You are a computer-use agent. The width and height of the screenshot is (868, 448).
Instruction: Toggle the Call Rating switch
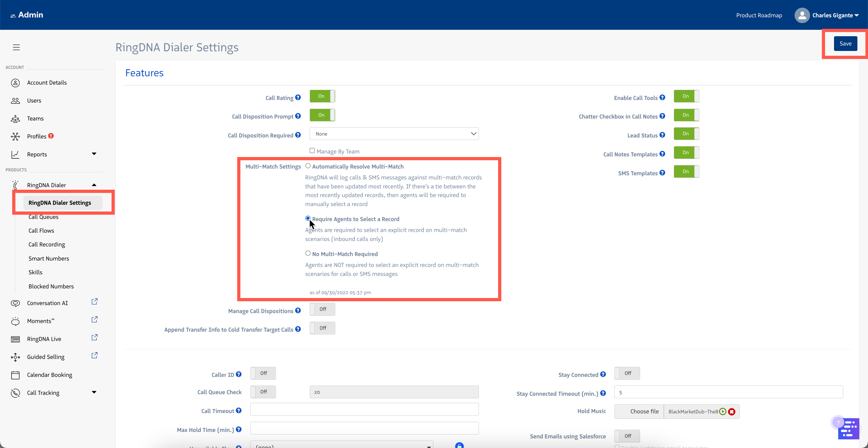pyautogui.click(x=322, y=96)
